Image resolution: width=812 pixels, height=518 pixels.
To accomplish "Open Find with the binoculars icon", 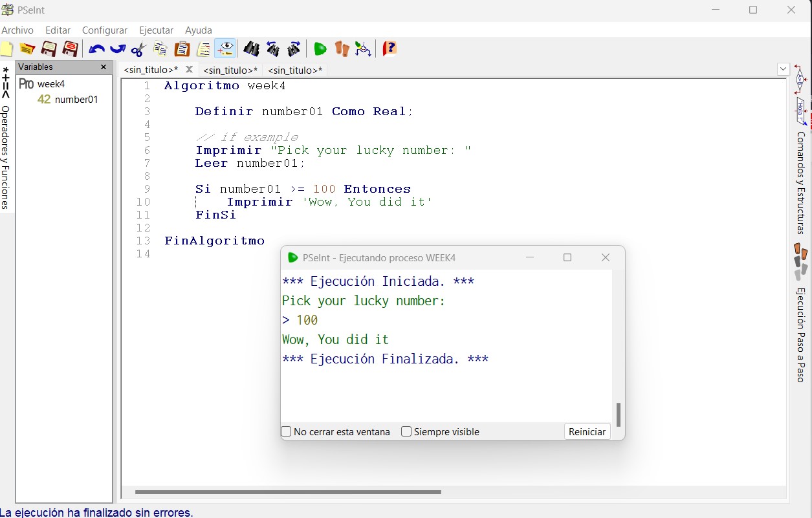I will tap(251, 49).
